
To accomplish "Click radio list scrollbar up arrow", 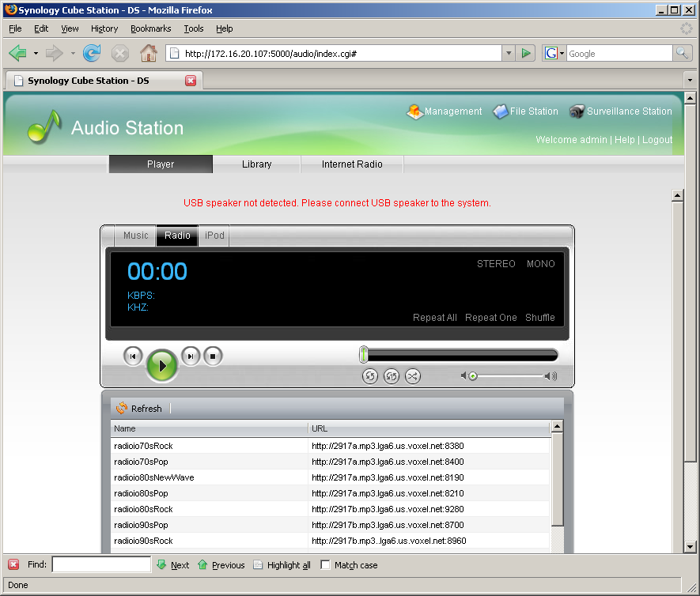I will (x=557, y=426).
